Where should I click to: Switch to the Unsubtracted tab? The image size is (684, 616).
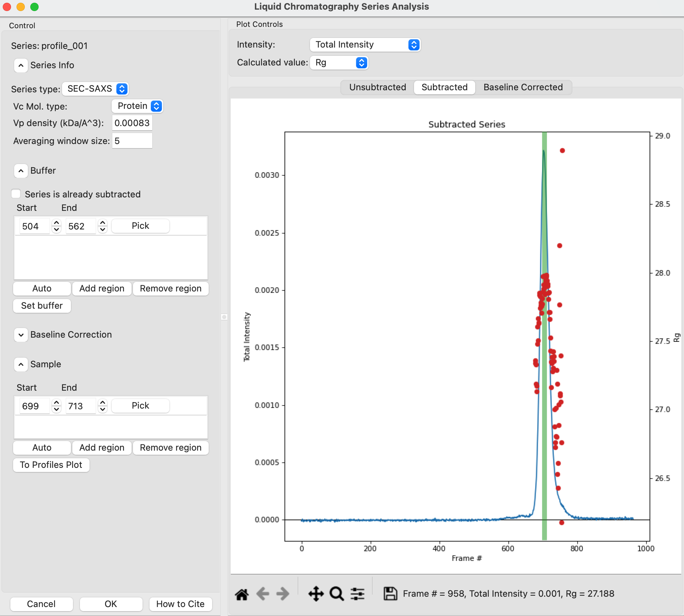pyautogui.click(x=377, y=88)
